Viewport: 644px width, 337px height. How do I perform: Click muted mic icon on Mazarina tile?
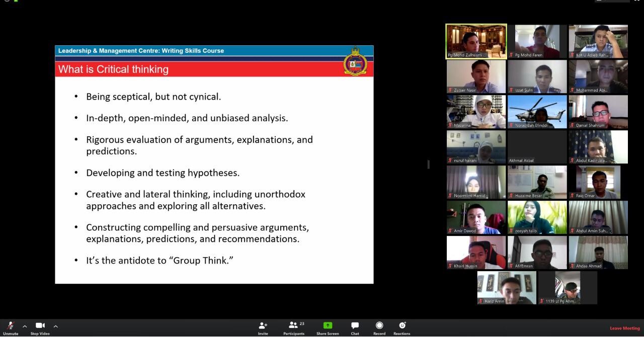(x=450, y=125)
